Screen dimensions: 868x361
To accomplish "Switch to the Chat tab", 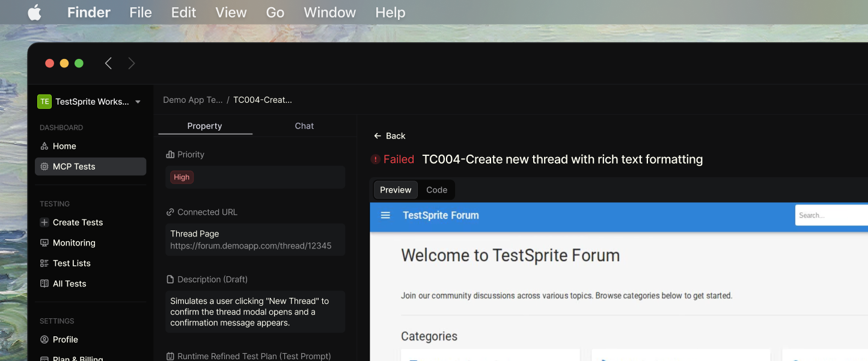I will (x=304, y=126).
